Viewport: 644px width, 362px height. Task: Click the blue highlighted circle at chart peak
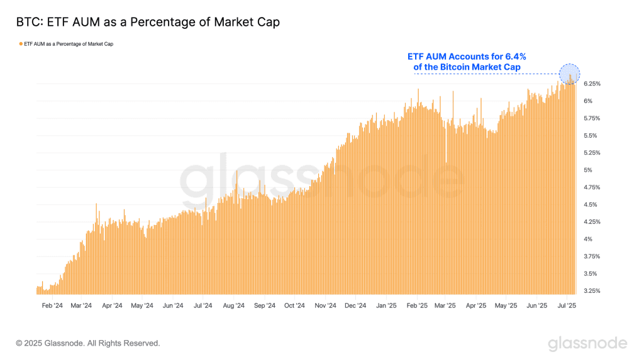[x=569, y=74]
